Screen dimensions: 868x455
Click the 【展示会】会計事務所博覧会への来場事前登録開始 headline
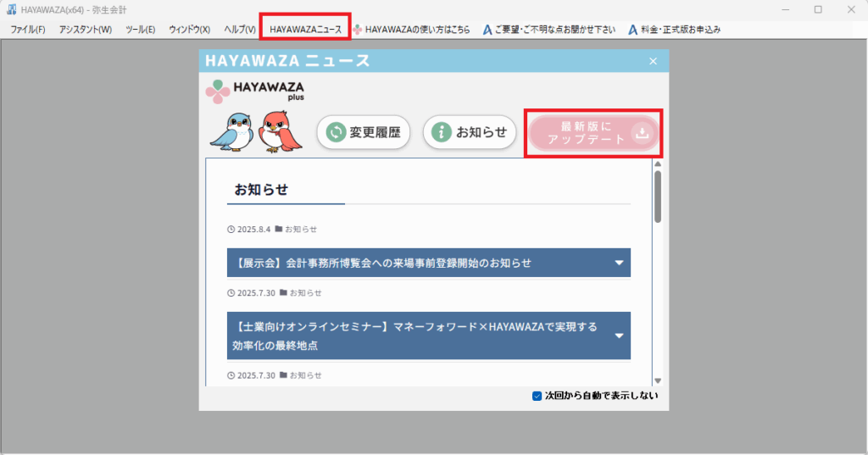pos(382,263)
